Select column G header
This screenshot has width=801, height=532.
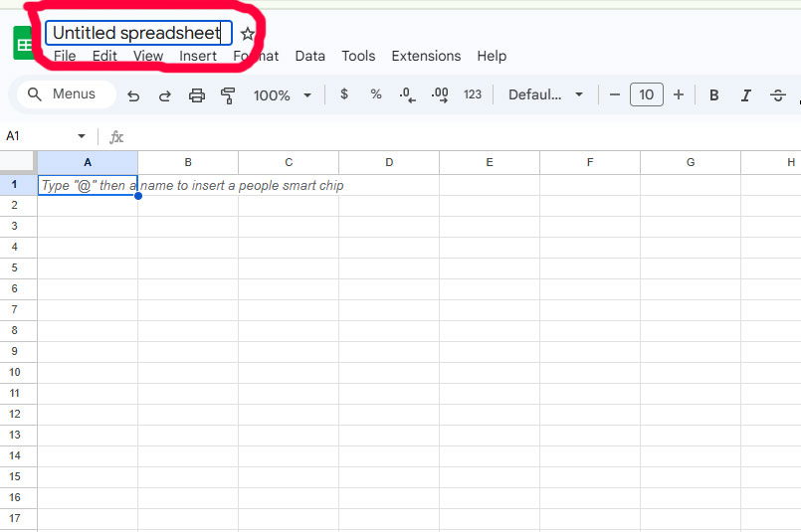[x=691, y=162]
